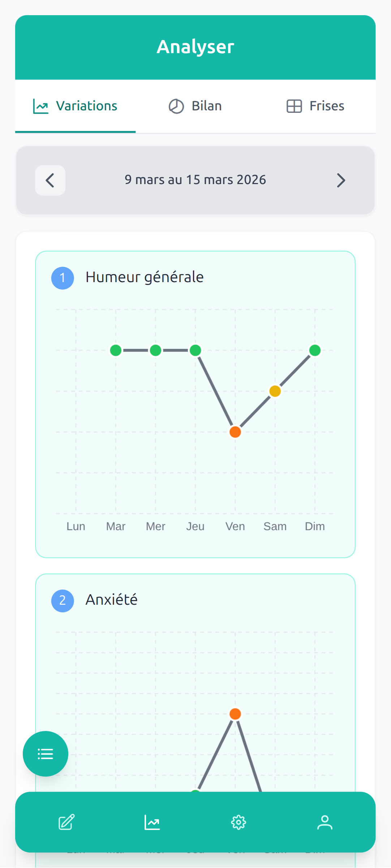Open the journal entry pencil icon
This screenshot has width=391, height=868.
66,822
